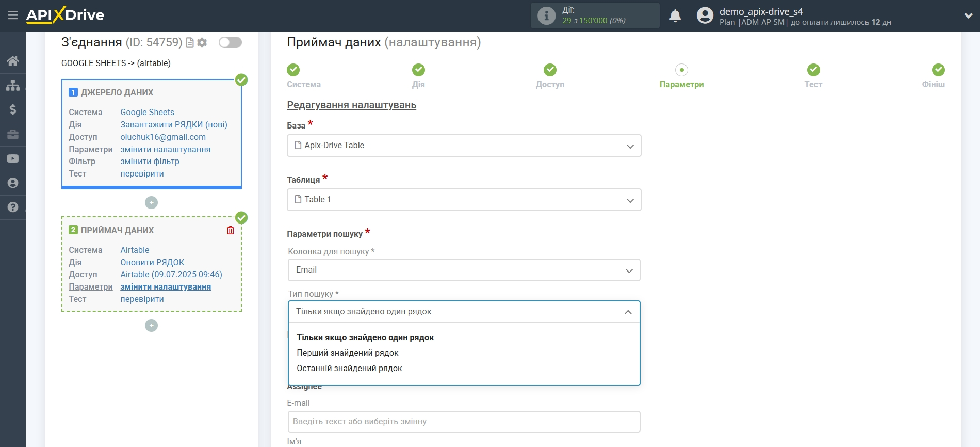Click receiver 'змінити налаштування' link

pos(166,287)
